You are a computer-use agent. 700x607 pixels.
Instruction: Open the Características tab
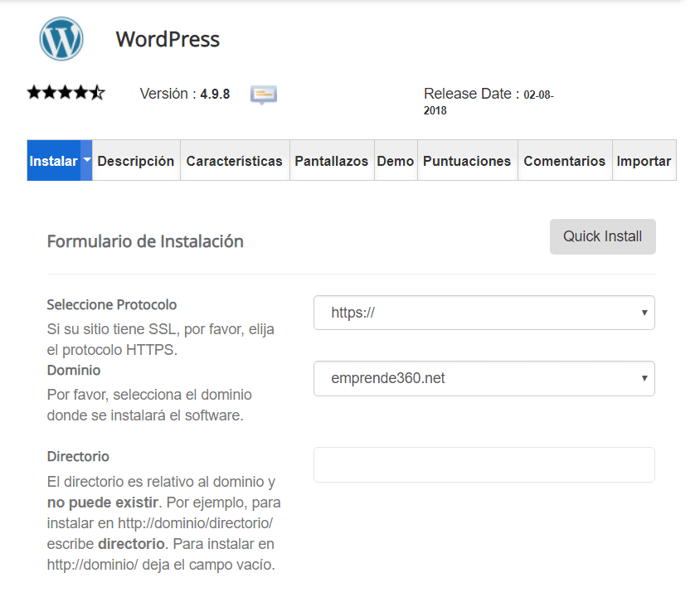pos(235,161)
